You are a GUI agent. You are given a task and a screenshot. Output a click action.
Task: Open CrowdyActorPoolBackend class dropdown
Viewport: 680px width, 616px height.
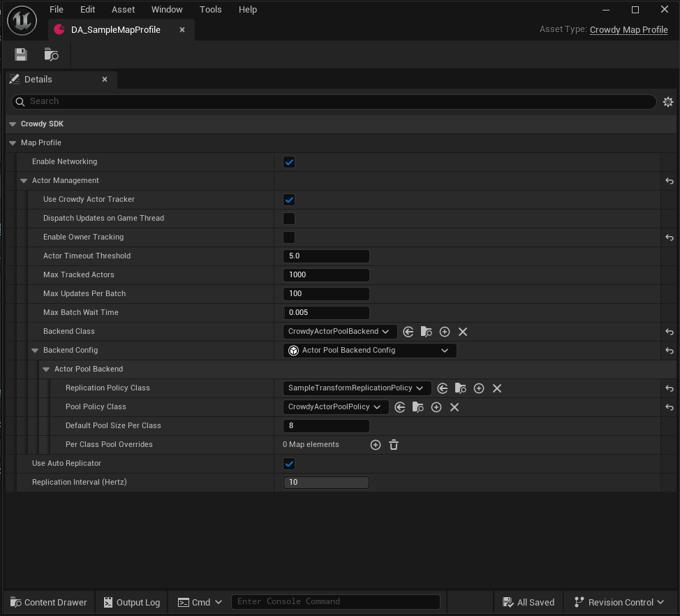pyautogui.click(x=340, y=332)
